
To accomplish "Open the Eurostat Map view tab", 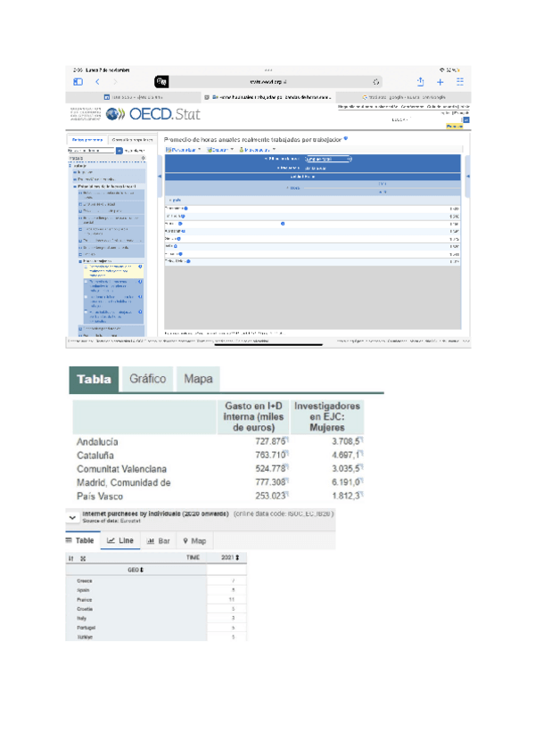I will (194, 540).
